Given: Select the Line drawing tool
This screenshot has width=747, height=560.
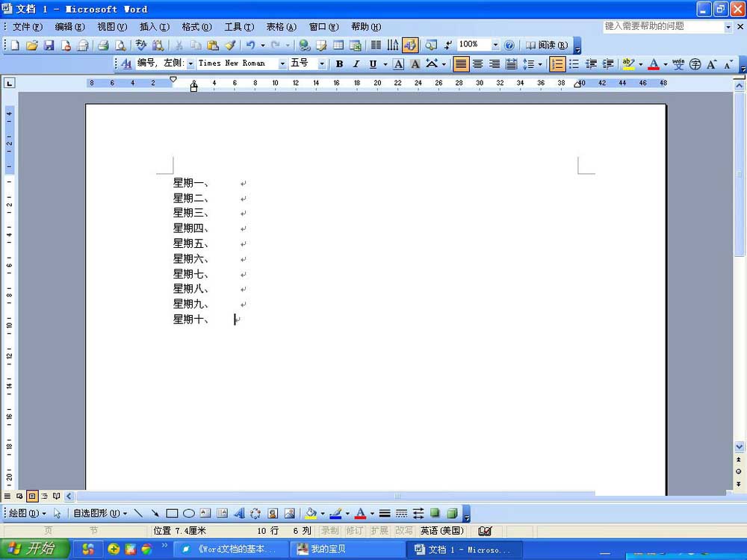Looking at the screenshot, I should [138, 514].
